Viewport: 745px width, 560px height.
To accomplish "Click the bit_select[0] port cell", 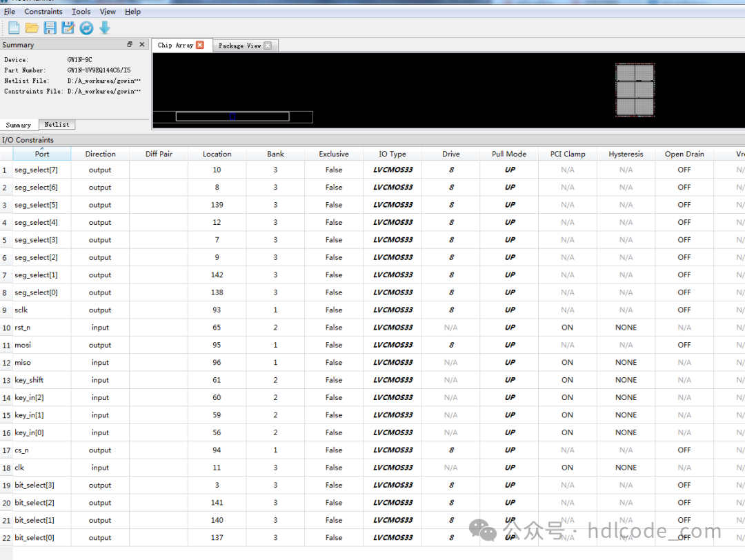I will [x=42, y=538].
